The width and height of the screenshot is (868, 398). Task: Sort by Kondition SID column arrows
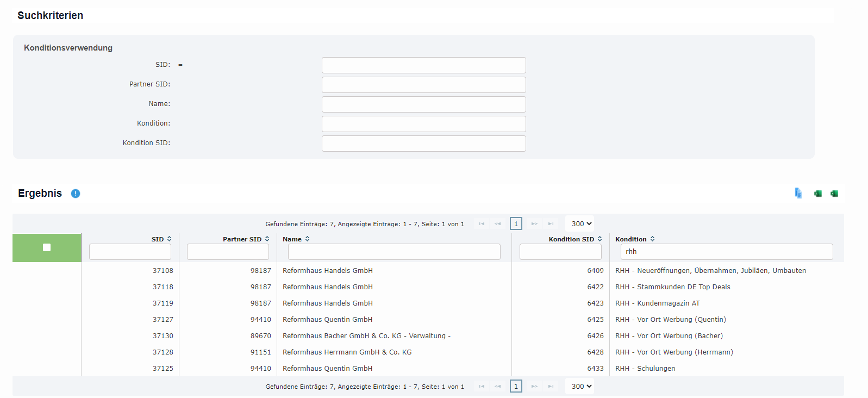click(x=600, y=239)
